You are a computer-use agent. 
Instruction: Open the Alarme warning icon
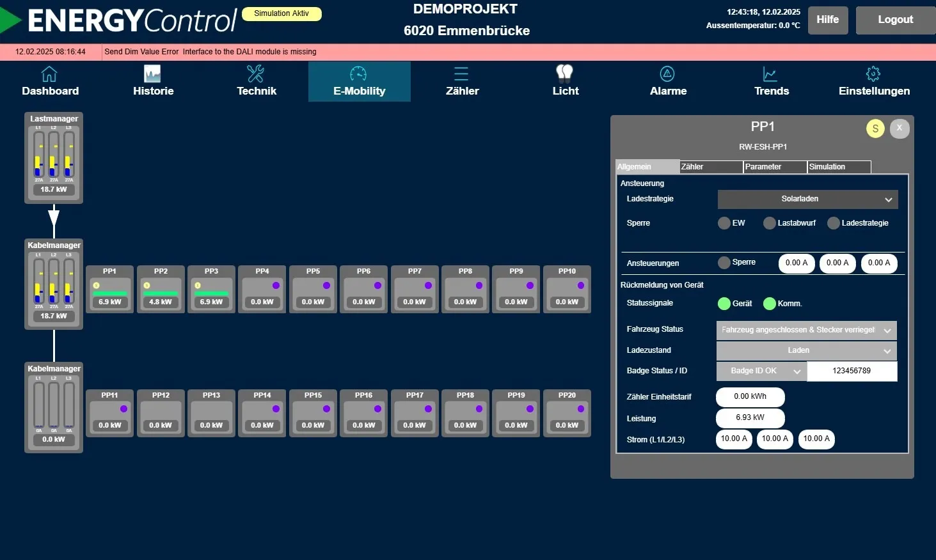667,74
